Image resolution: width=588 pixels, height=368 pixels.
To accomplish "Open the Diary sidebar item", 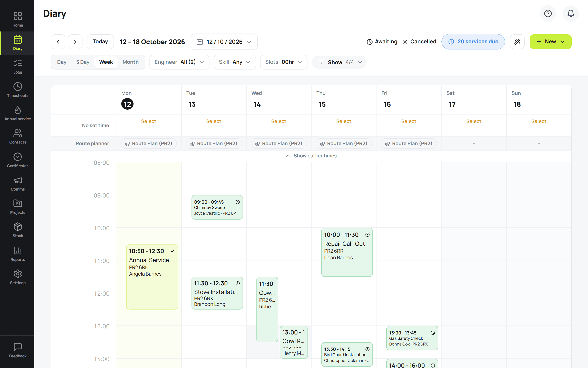I will (x=18, y=43).
